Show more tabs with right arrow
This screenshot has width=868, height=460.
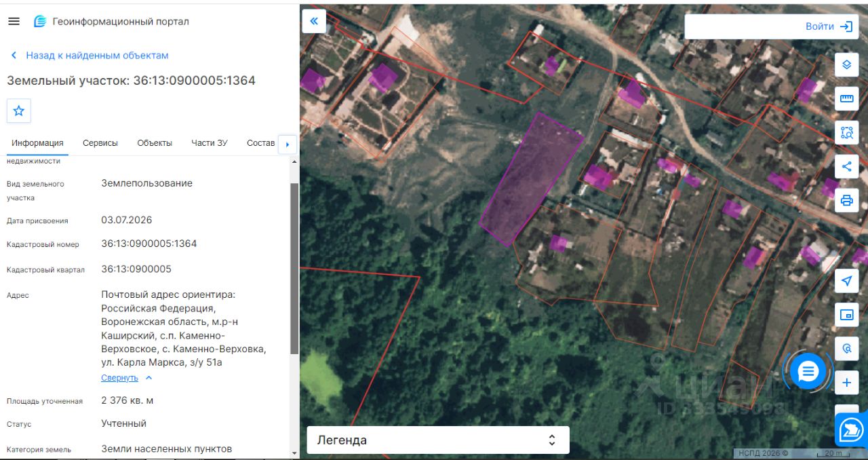(288, 145)
